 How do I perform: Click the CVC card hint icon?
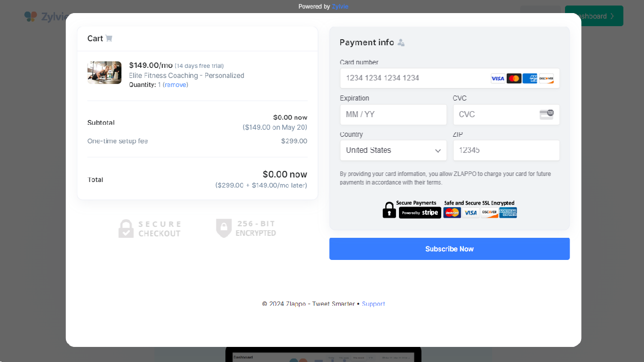coord(547,114)
